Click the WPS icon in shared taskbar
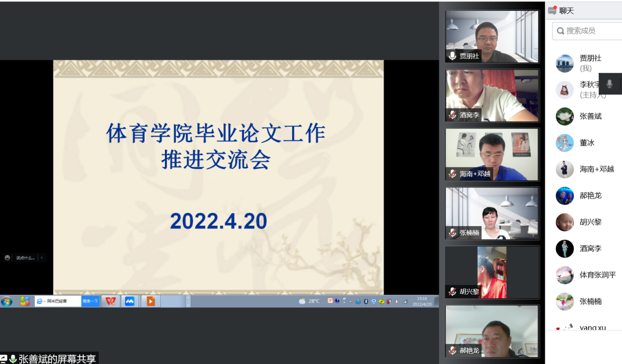This screenshot has width=622, height=364. [x=110, y=301]
